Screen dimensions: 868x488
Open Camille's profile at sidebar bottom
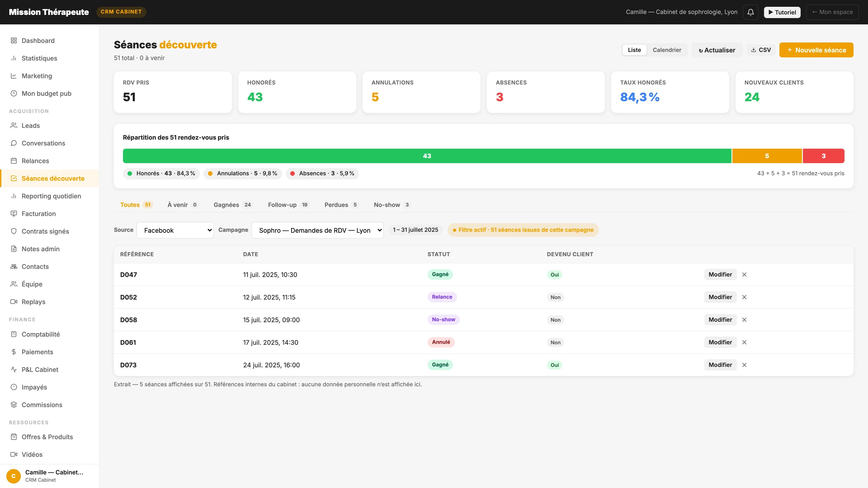50,476
